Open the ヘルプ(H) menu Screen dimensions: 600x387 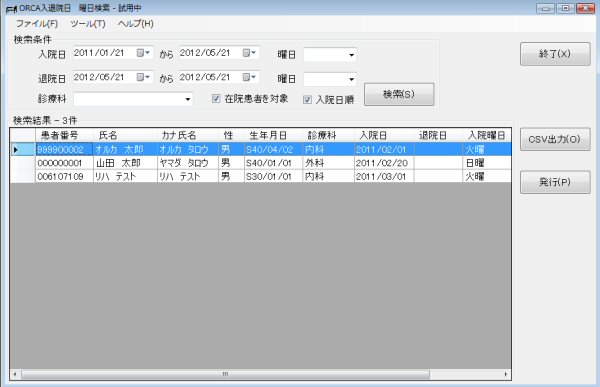(x=135, y=24)
